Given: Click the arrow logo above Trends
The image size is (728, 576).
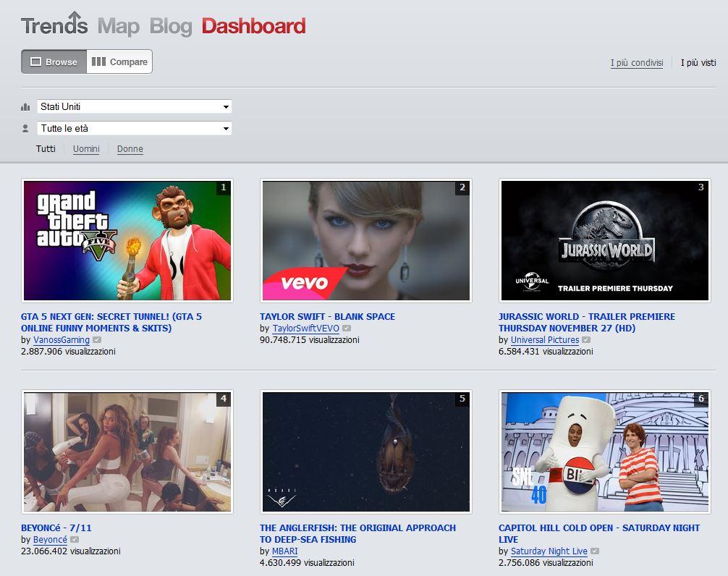Looking at the screenshot, I should pyautogui.click(x=75, y=14).
